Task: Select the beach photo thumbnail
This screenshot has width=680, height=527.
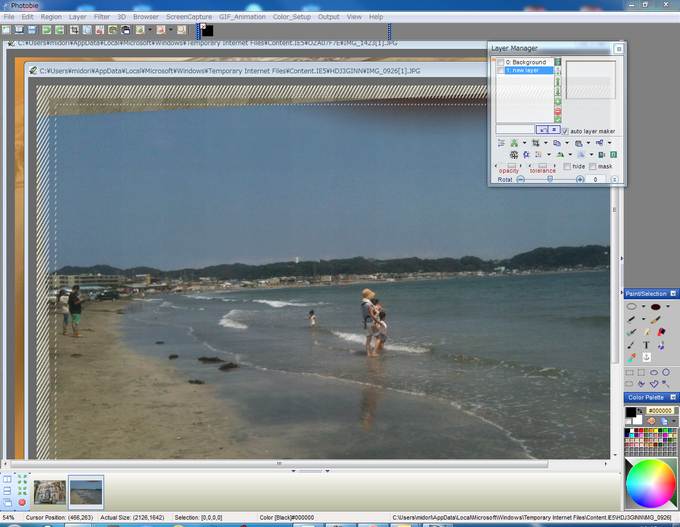Action: pos(86,492)
